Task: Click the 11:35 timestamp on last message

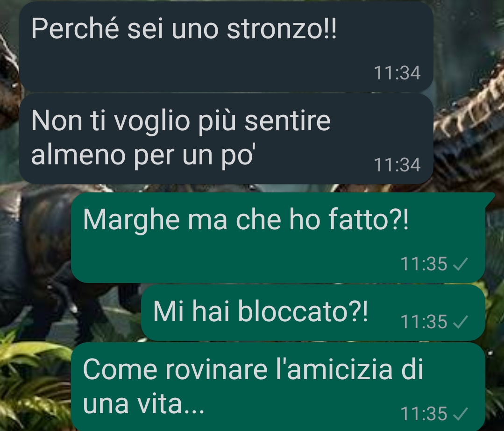Action: click(424, 414)
